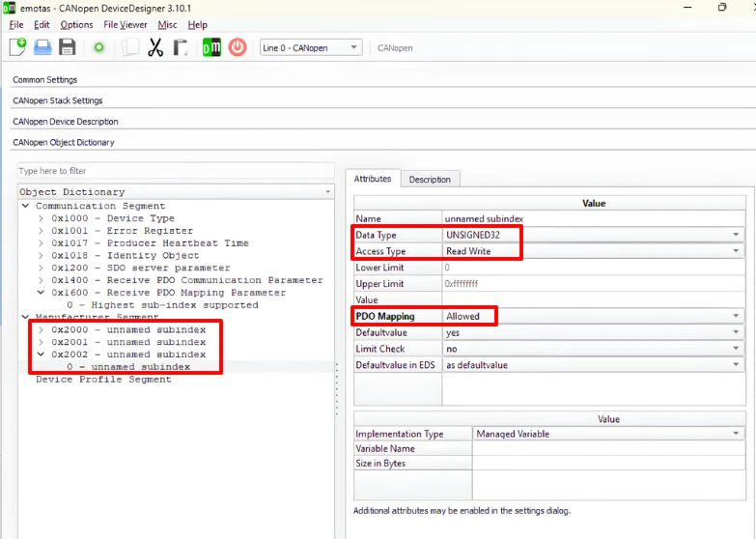The image size is (756, 539).
Task: Click the Copy toolbar icon
Action: [130, 47]
